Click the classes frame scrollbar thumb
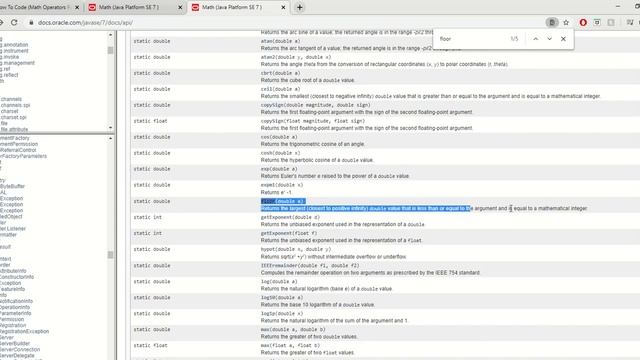This screenshot has height=360, width=640. pyautogui.click(x=110, y=255)
